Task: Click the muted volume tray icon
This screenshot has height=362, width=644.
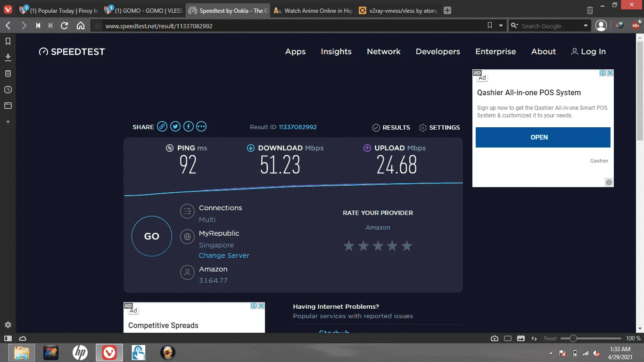Action: [x=596, y=353]
